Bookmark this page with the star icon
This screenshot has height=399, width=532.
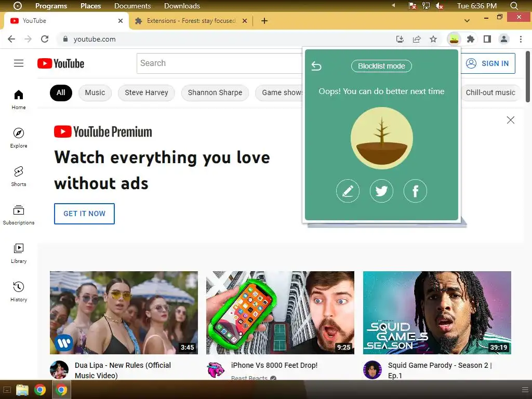(433, 39)
